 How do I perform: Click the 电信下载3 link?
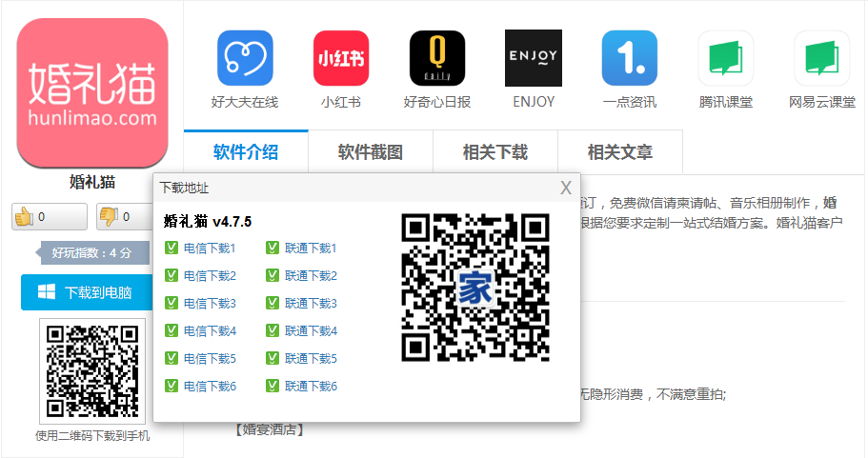pyautogui.click(x=210, y=304)
